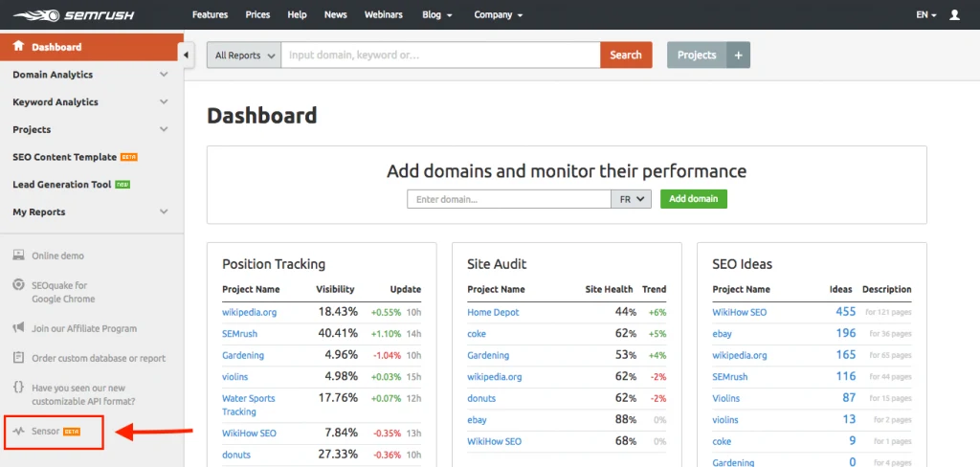The image size is (980, 467).
Task: Click the Join our Affiliate Program link
Action: tap(84, 328)
